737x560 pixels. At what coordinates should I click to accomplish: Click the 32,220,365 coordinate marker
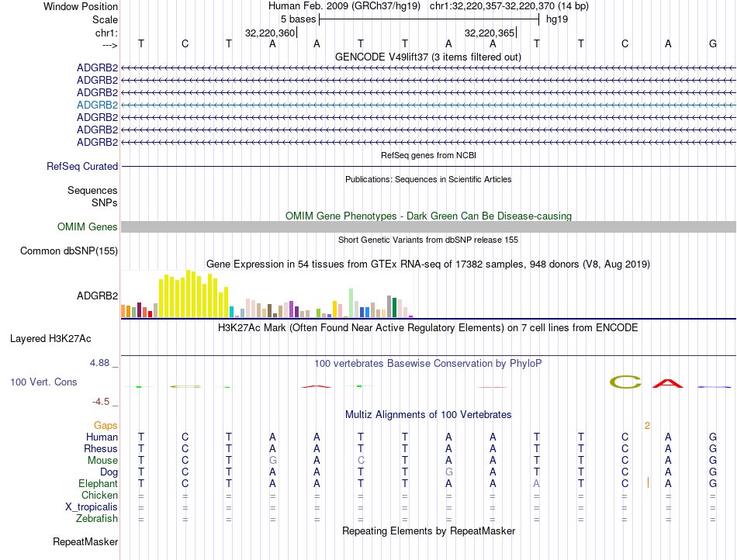pos(490,33)
